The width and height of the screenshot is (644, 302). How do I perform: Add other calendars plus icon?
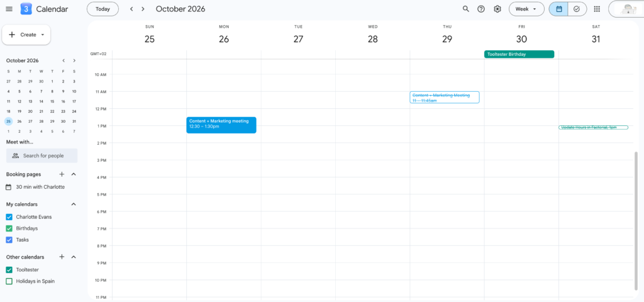(x=62, y=257)
